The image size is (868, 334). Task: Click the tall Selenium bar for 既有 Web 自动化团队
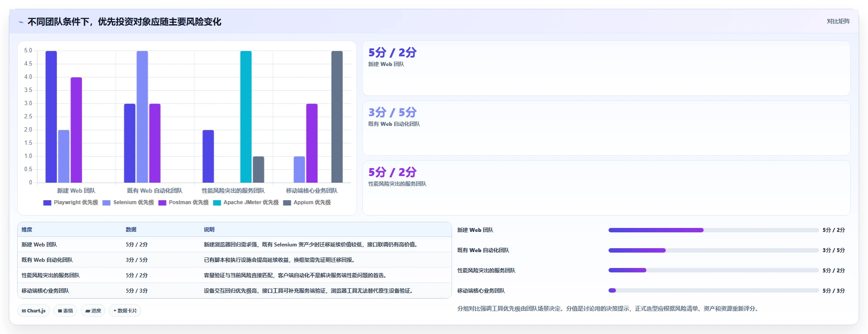point(142,117)
